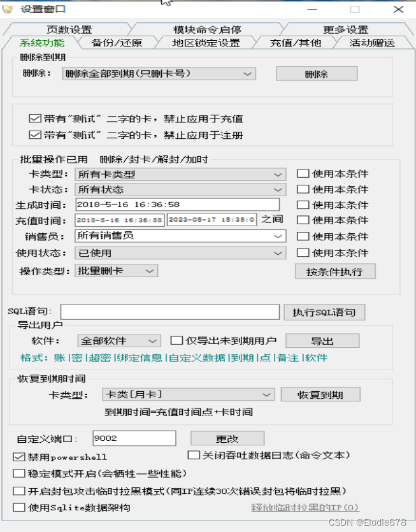Open the 全部软件 dropdown

(x=118, y=341)
